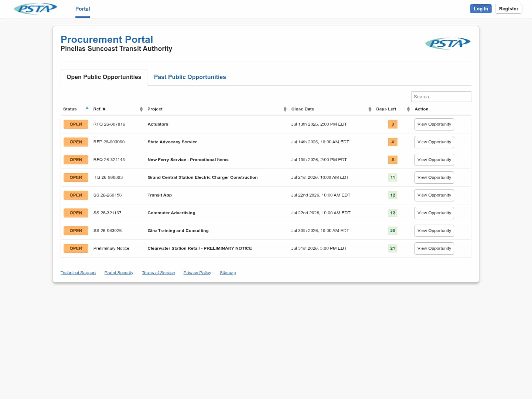Sort by Ref. # column sort arrows
This screenshot has height=399, width=532.
coord(141,109)
